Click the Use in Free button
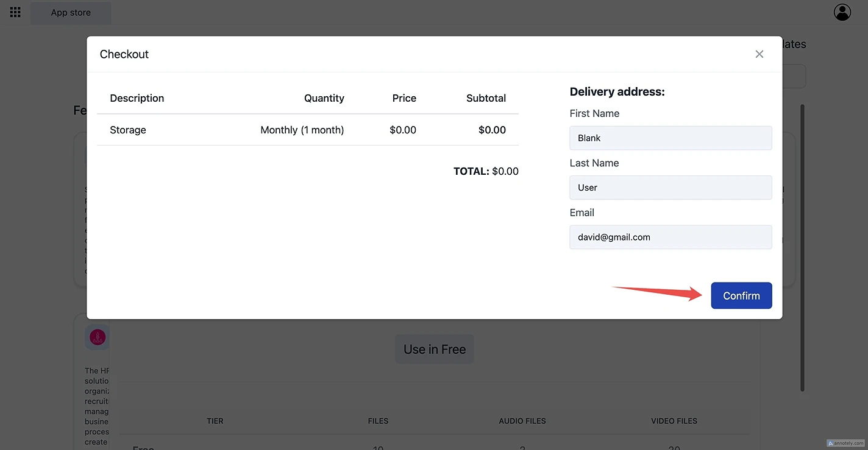This screenshot has width=868, height=450. 434,350
